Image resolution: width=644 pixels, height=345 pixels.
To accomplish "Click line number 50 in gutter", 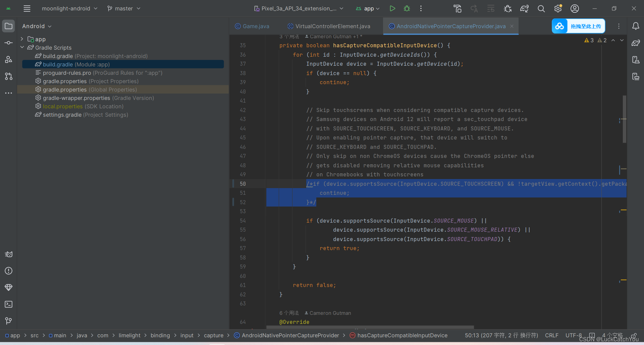I will coord(243,184).
